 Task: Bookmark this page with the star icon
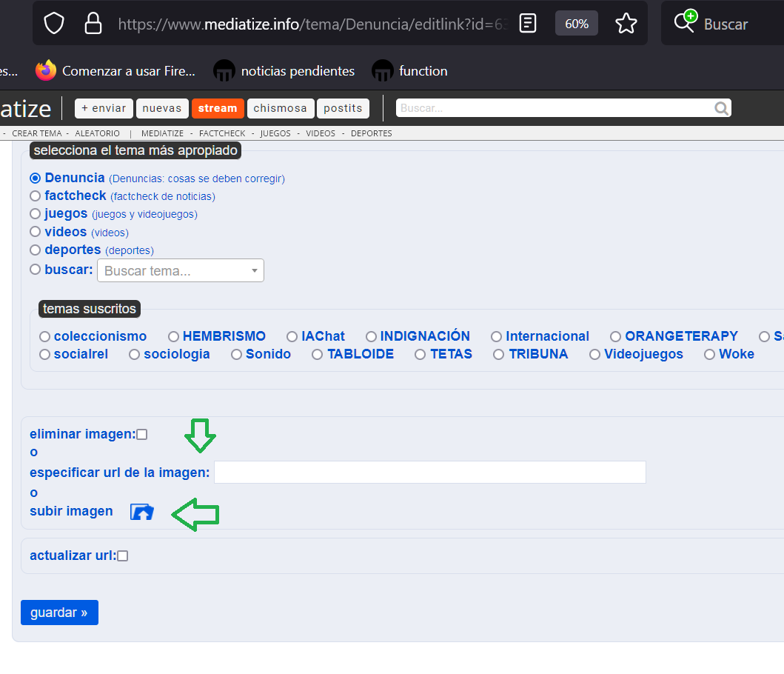click(626, 24)
